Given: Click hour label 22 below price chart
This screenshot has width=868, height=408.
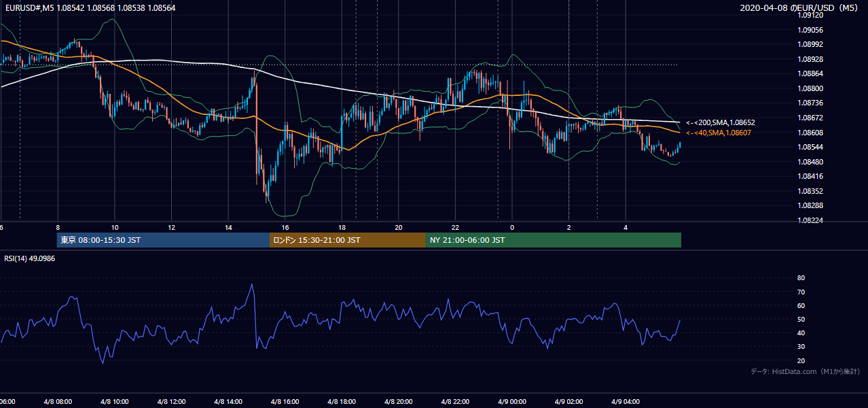Looking at the screenshot, I should point(455,228).
